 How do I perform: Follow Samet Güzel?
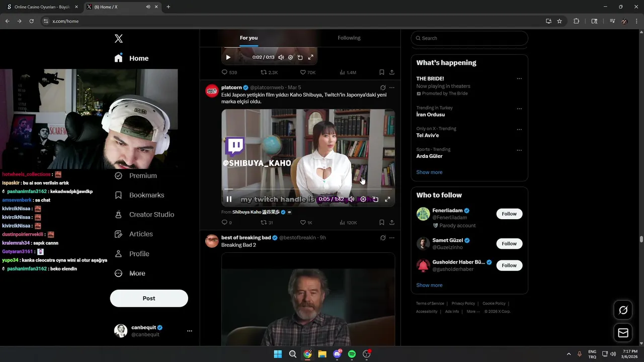click(x=509, y=244)
